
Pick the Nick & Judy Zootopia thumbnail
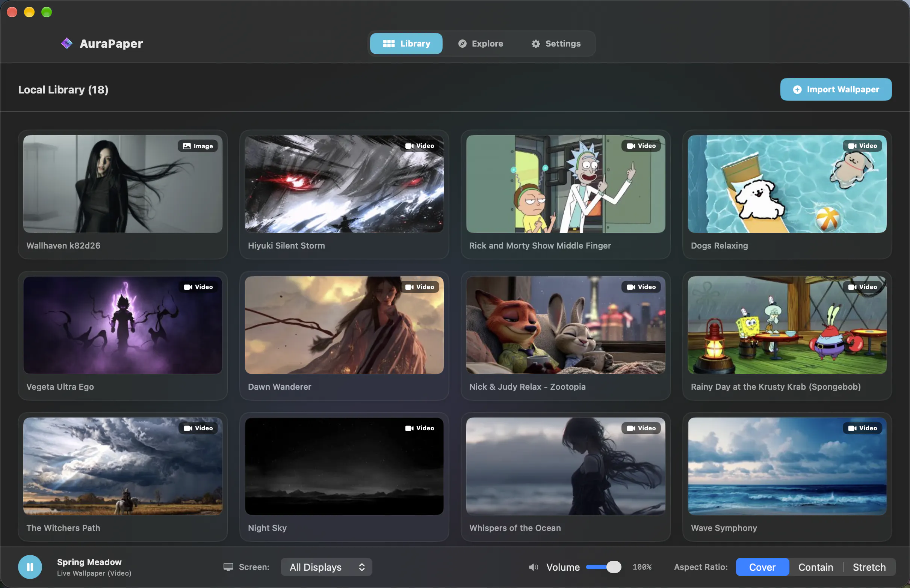point(565,325)
